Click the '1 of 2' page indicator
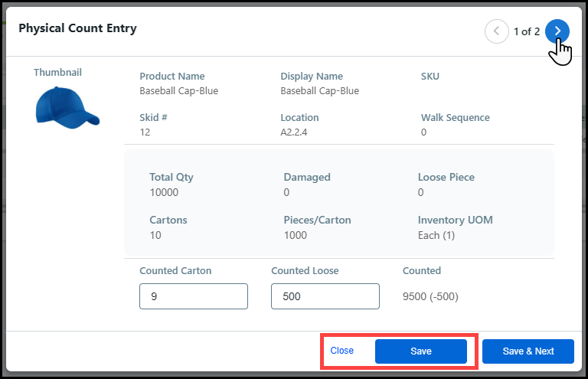This screenshot has height=379, width=588. [527, 31]
